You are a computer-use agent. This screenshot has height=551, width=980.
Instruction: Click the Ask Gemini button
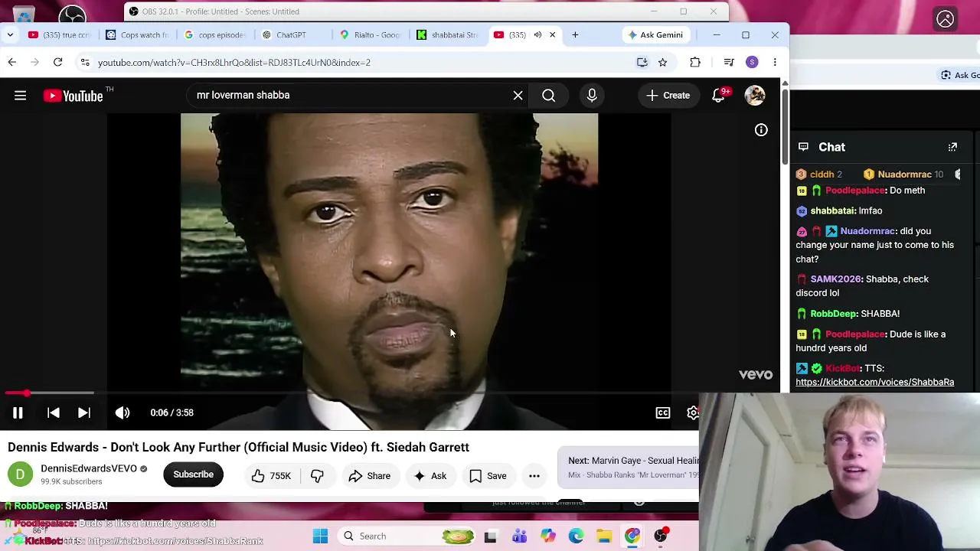(x=655, y=35)
